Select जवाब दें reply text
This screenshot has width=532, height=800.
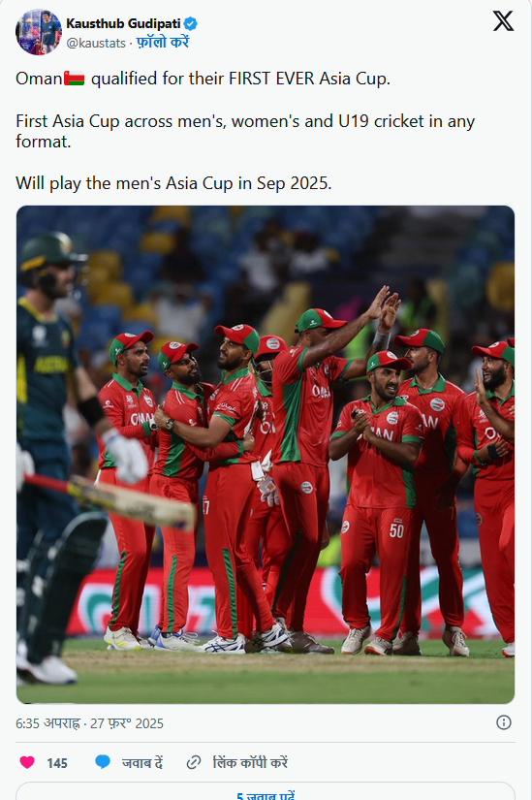click(x=142, y=762)
